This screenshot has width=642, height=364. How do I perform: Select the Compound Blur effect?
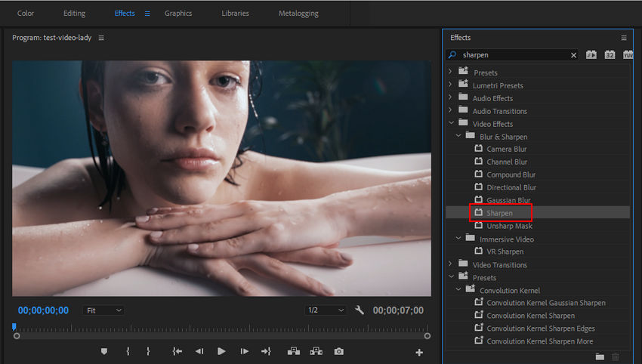511,174
